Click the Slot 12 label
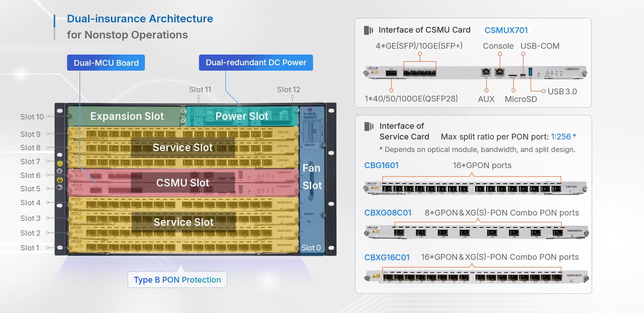 288,89
